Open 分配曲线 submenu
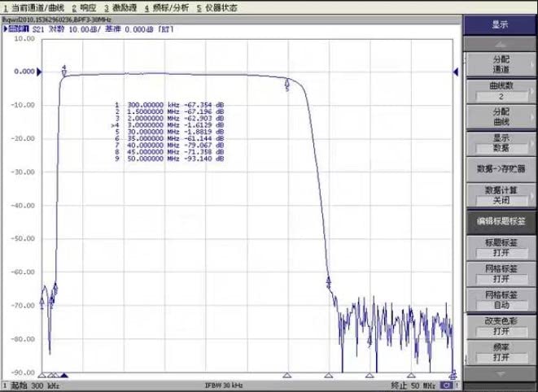 click(501, 116)
